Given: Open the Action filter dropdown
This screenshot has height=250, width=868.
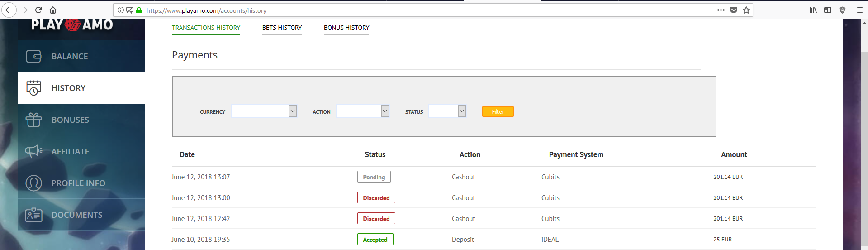Looking at the screenshot, I should tap(362, 111).
